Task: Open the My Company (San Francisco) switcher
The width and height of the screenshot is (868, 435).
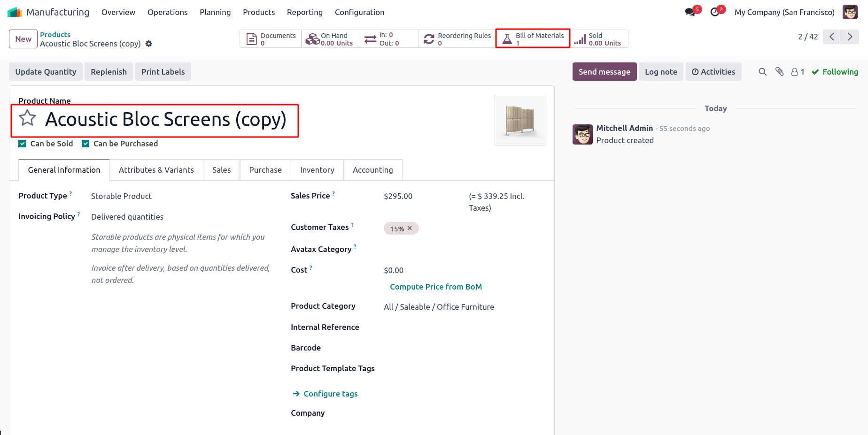Action: [x=784, y=12]
